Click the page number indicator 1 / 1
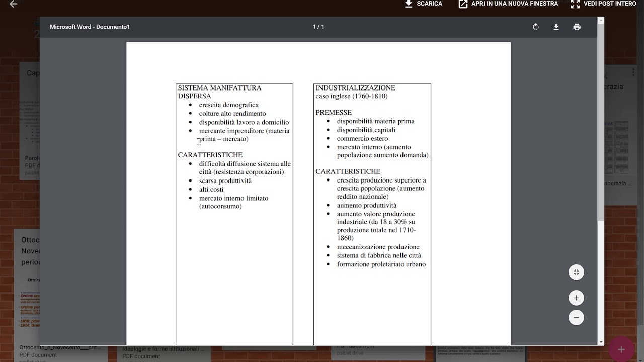Screen dimensions: 644x362 (318, 27)
